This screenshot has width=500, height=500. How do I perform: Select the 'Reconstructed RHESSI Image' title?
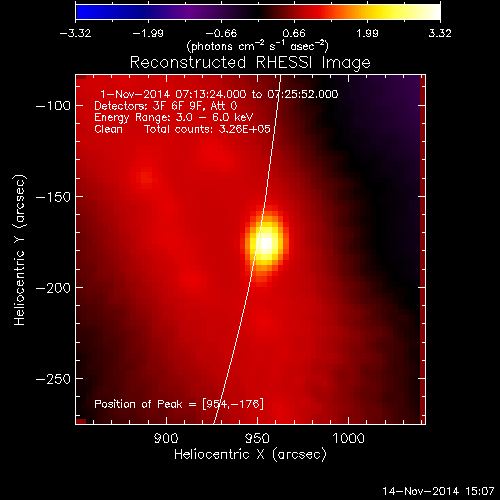(x=250, y=62)
